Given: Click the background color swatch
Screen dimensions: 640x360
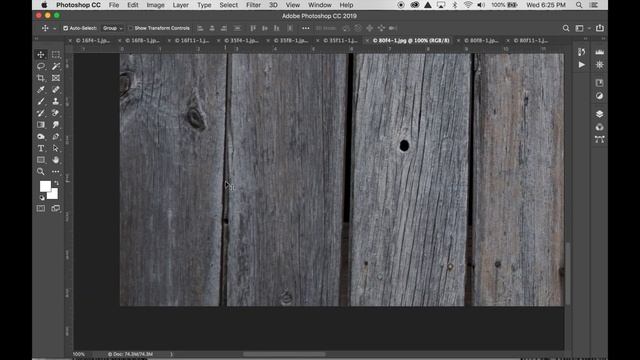Looking at the screenshot, I should pyautogui.click(x=53, y=195).
